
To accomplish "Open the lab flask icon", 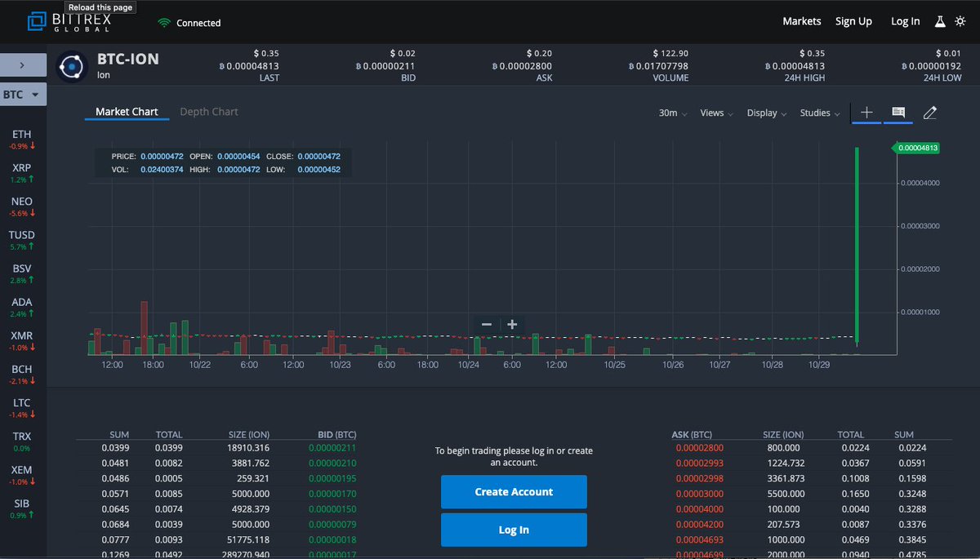I will click(x=940, y=21).
